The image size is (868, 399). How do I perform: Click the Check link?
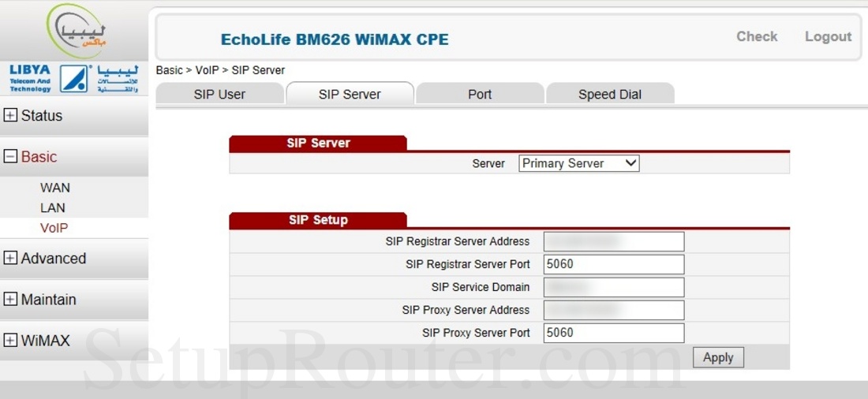tap(757, 36)
